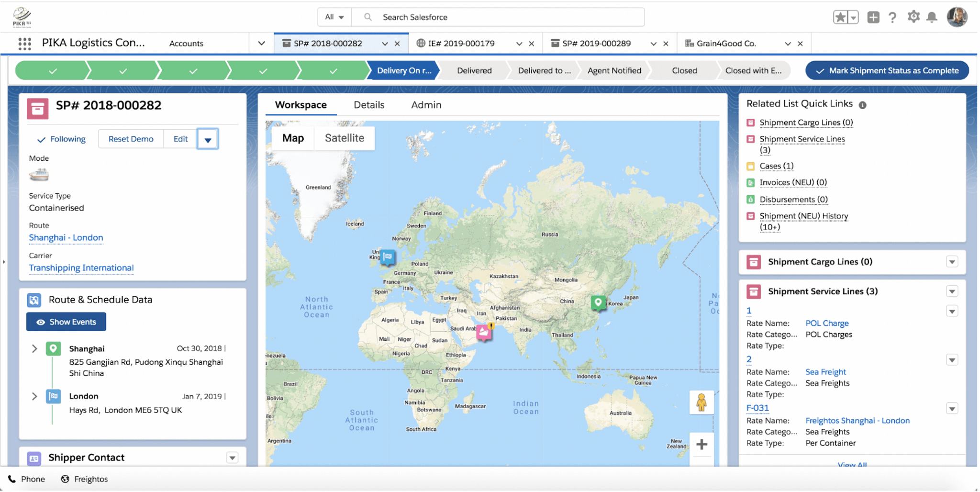Zoom in with the map plus button
Image resolution: width=980 pixels, height=492 pixels.
click(x=702, y=445)
